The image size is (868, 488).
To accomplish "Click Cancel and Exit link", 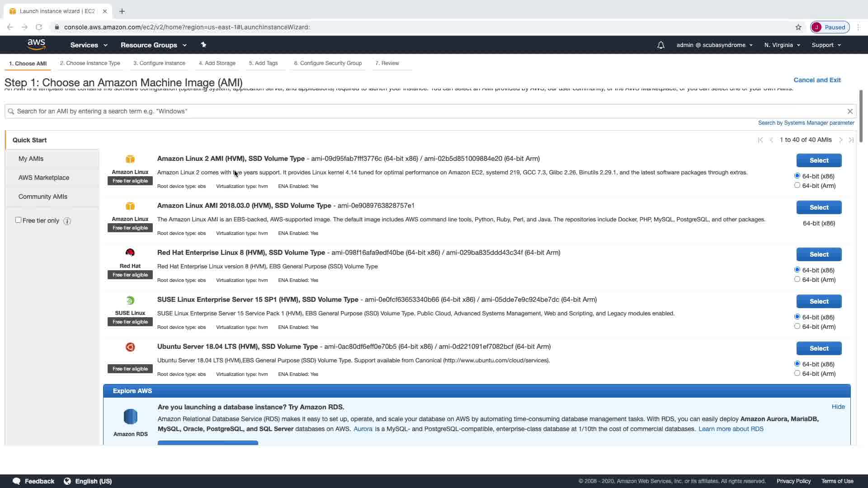I will 817,80.
